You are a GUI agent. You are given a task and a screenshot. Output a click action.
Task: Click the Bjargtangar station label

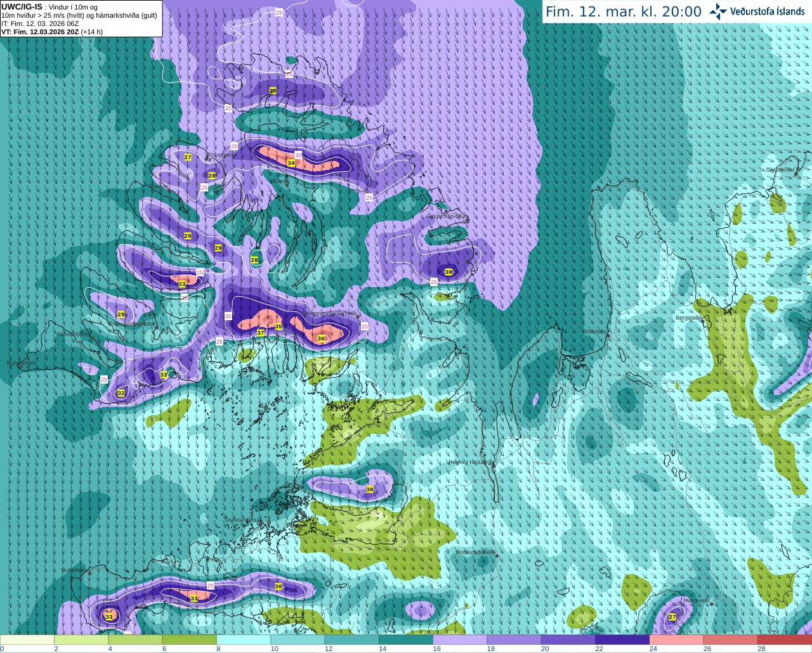(x=22, y=363)
